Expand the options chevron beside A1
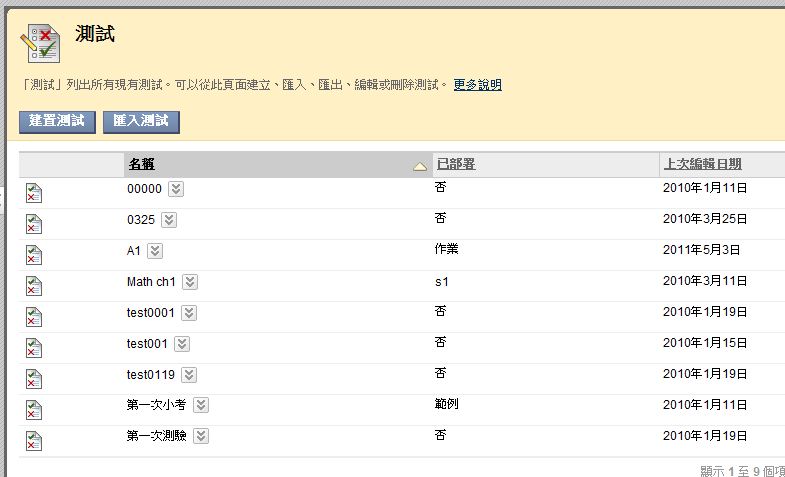The image size is (785, 477). click(155, 251)
